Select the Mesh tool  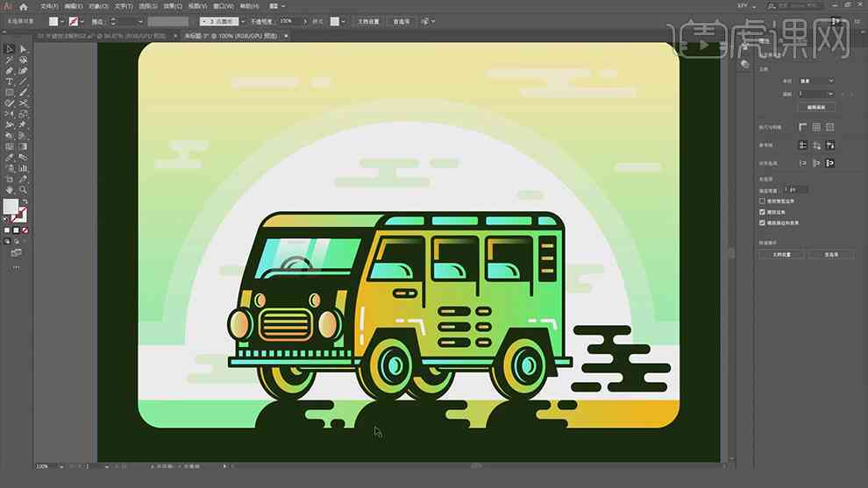coord(10,146)
